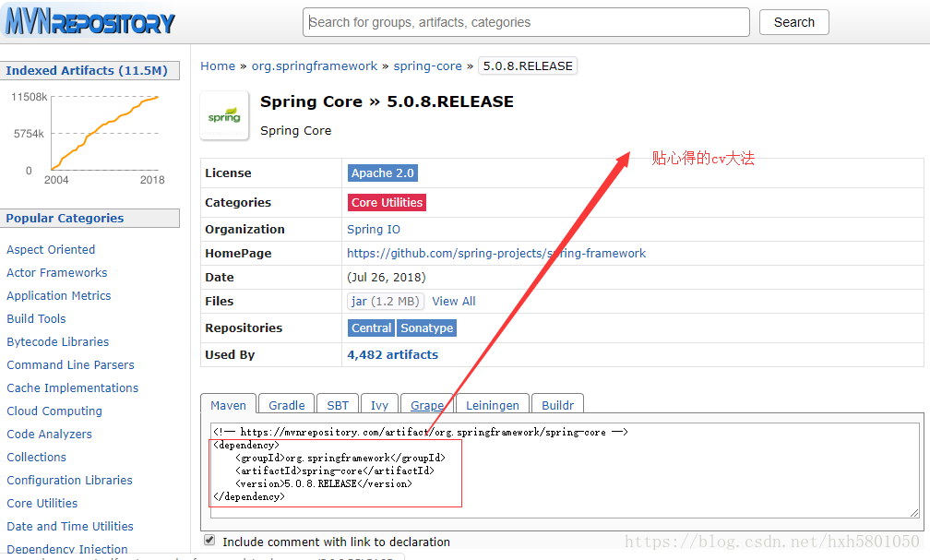
Task: Open Cache Implementations category
Action: click(72, 388)
